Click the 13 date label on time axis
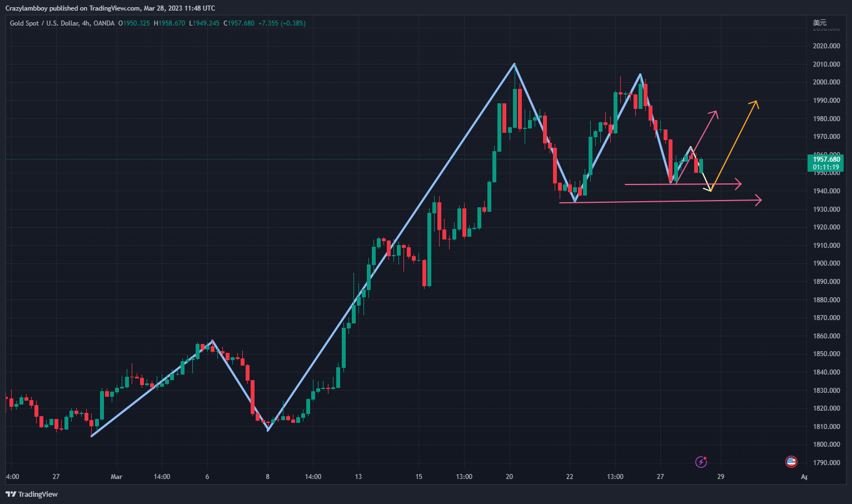 point(358,477)
